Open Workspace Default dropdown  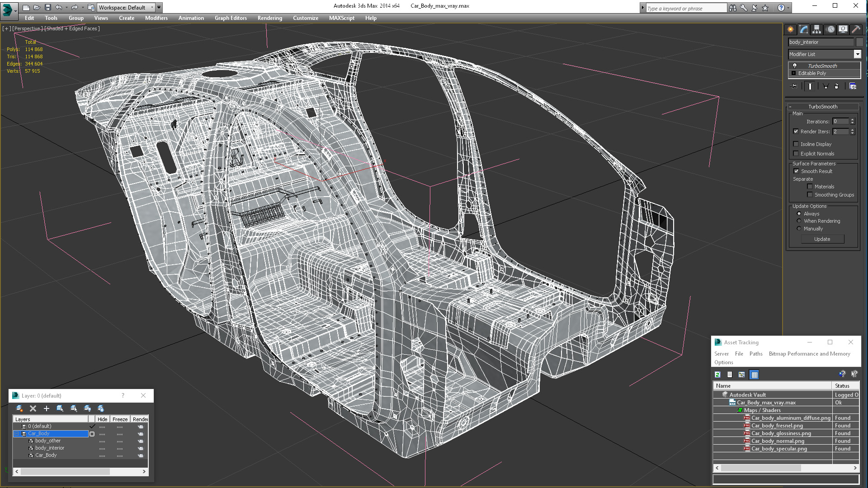(127, 7)
